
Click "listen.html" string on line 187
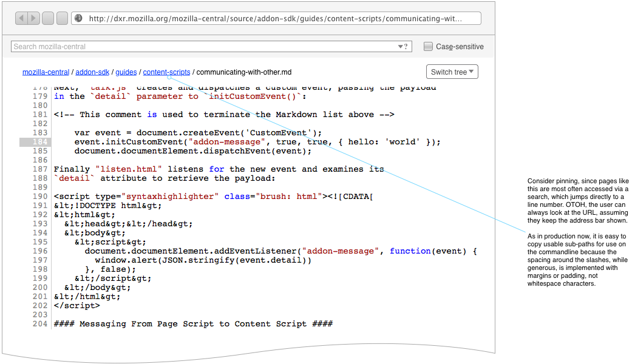coord(129,169)
